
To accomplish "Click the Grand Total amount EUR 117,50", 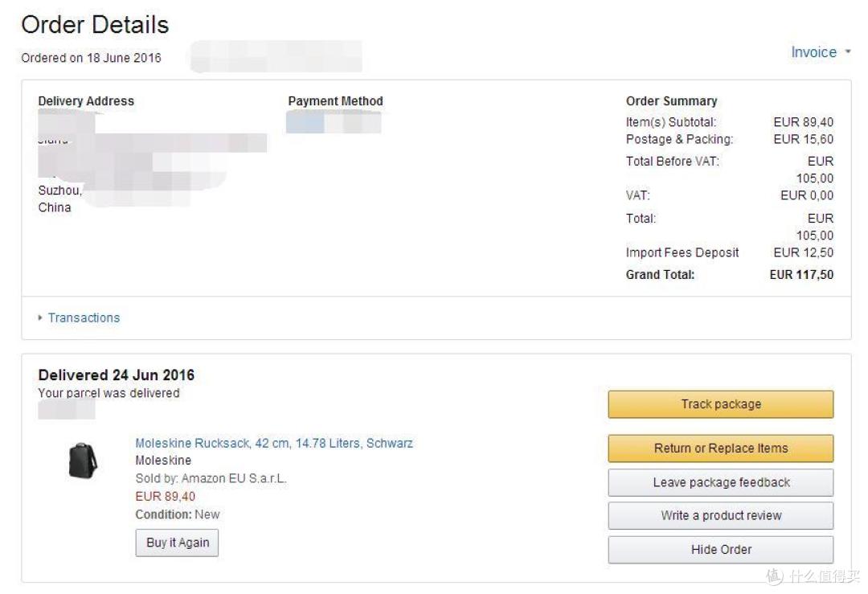I will pyautogui.click(x=801, y=275).
